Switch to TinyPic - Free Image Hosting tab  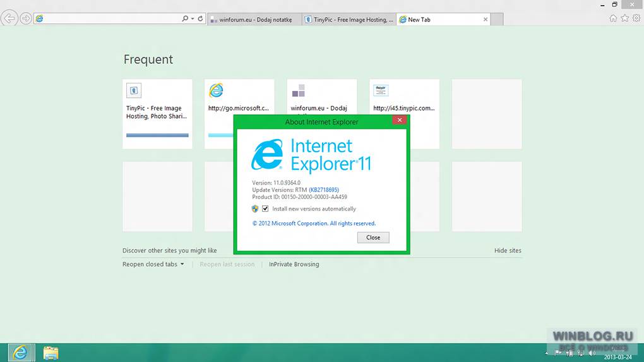[349, 20]
